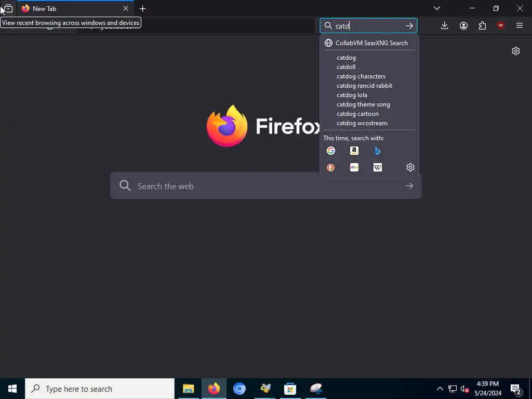Open the Firefox account icon
Image resolution: width=532 pixels, height=399 pixels.
[x=463, y=25]
